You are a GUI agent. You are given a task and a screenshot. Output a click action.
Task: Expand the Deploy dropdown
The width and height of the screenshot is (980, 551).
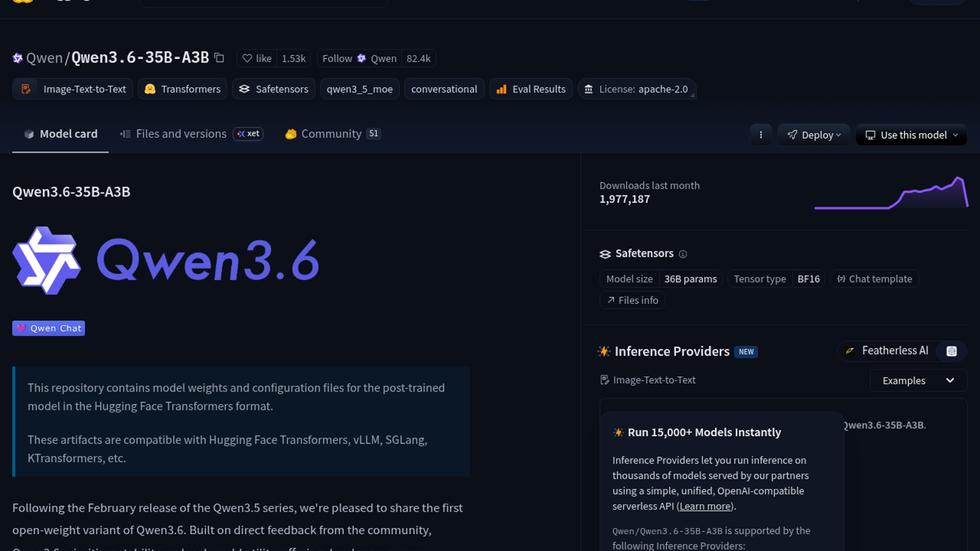[x=814, y=135]
